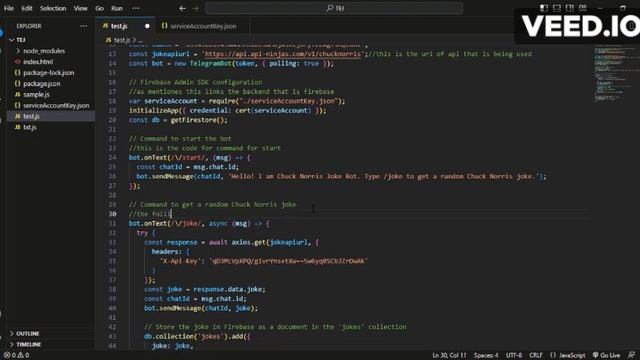
Task: Click the "//the foll" comment on line 30
Action: click(149, 214)
